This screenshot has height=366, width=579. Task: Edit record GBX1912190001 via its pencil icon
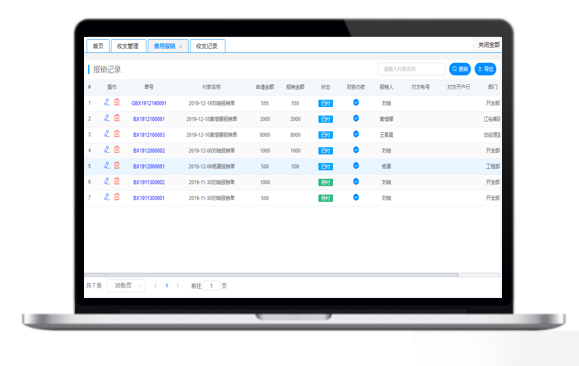tap(107, 102)
